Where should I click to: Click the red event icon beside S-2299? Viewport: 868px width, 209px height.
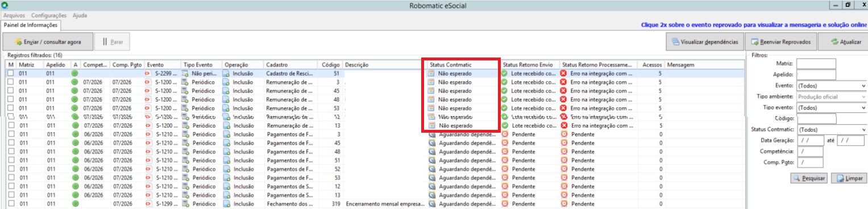coord(148,73)
